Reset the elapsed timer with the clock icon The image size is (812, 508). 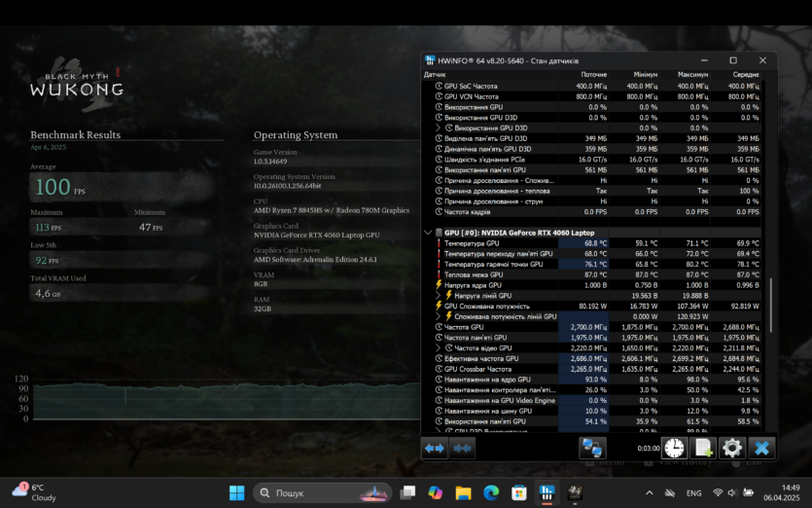point(675,448)
